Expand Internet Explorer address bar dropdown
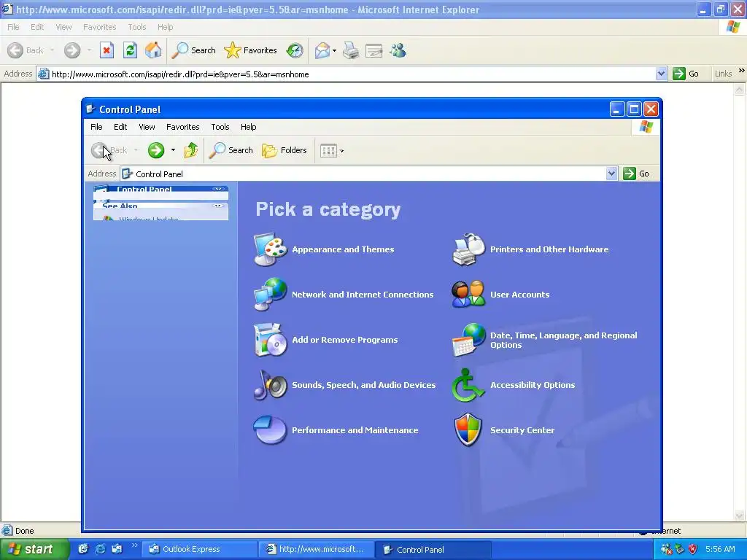 (661, 74)
